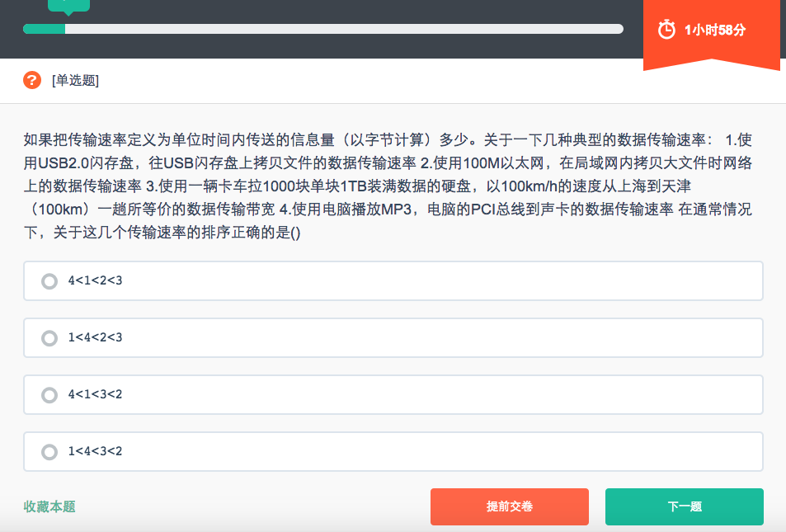Click the green progress marker bubble
Screen dimensions: 786x532
(x=68, y=5)
